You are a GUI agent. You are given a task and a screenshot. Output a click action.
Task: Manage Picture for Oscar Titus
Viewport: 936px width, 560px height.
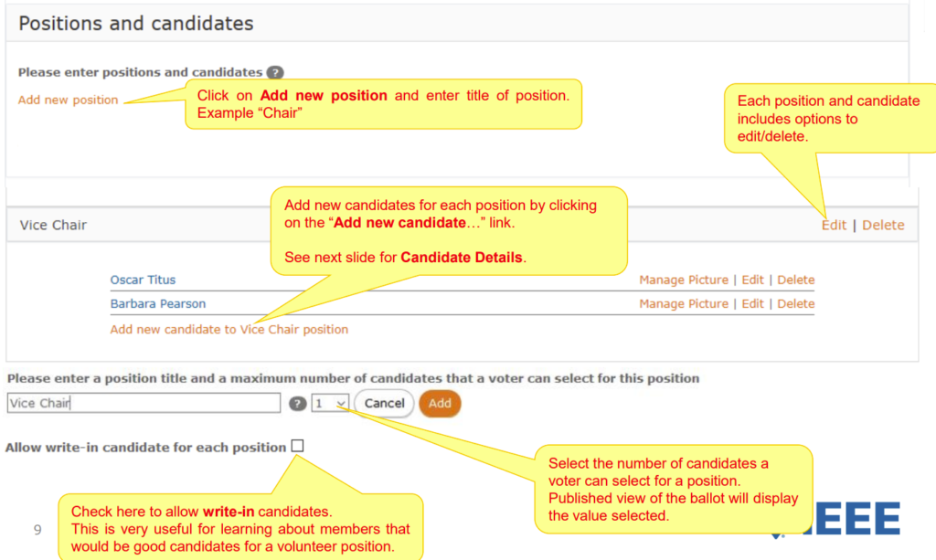coord(684,280)
